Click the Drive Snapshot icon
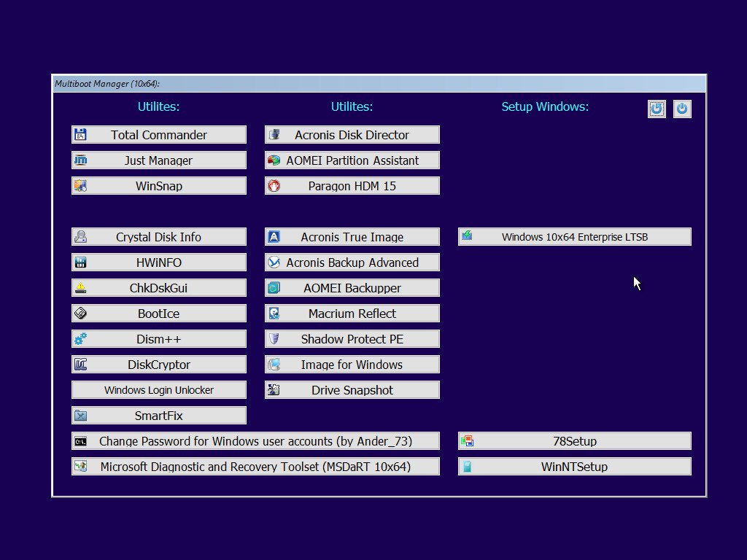The height and width of the screenshot is (560, 747). coord(274,390)
